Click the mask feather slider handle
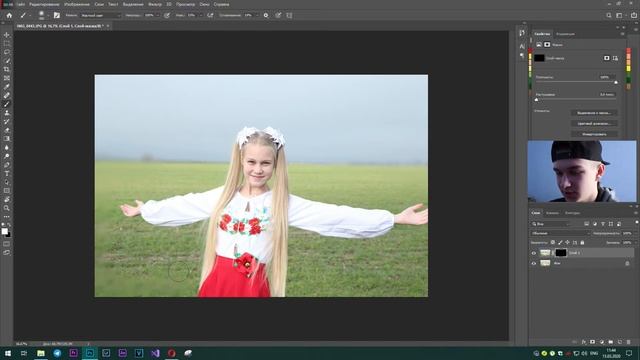The height and width of the screenshot is (360, 640). pyautogui.click(x=536, y=100)
